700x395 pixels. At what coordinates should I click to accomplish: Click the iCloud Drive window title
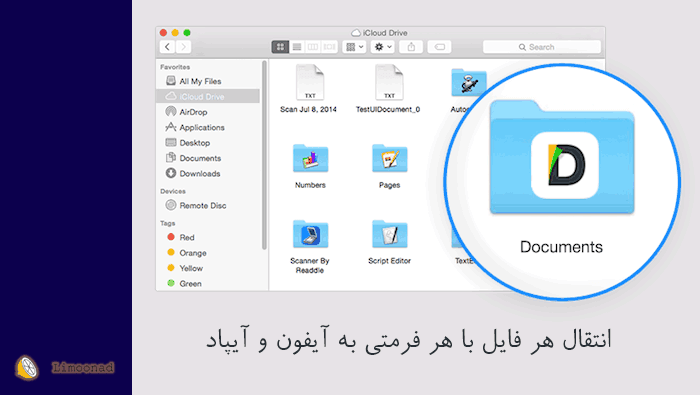(380, 33)
